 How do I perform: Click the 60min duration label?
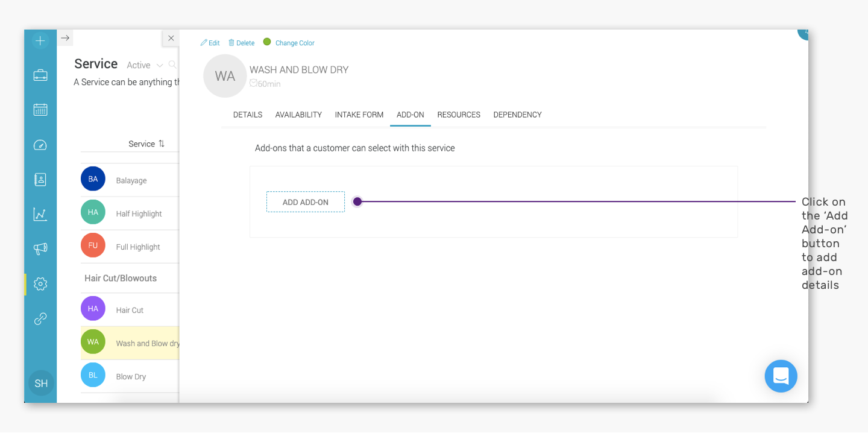click(x=265, y=84)
